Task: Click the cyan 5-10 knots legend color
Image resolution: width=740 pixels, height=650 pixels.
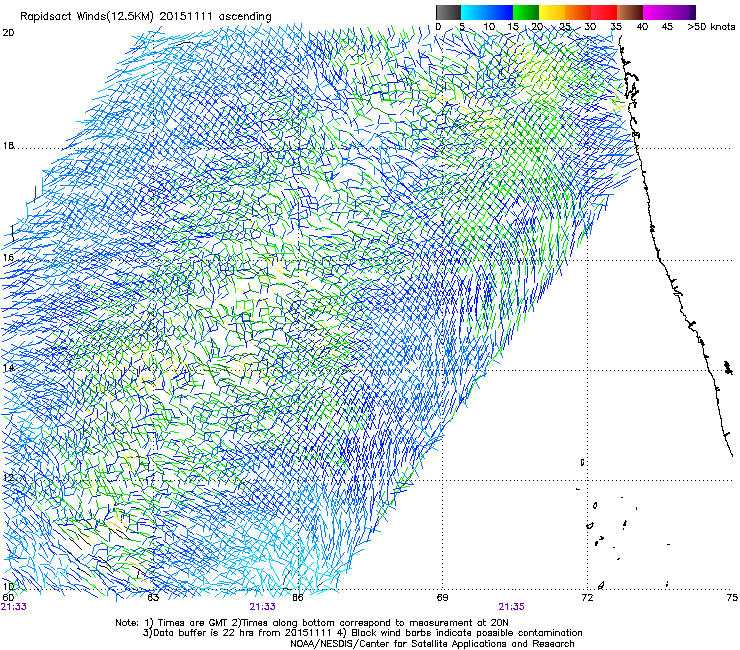Action: 474,12
